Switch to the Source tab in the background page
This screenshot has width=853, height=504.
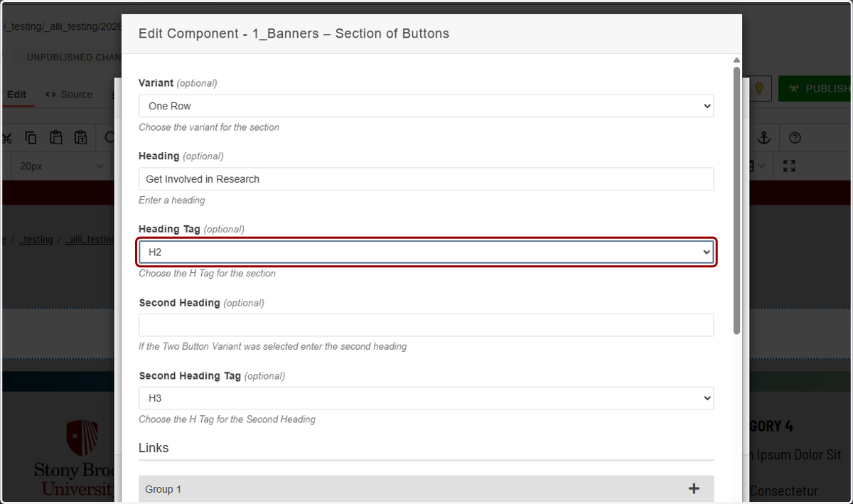[69, 95]
